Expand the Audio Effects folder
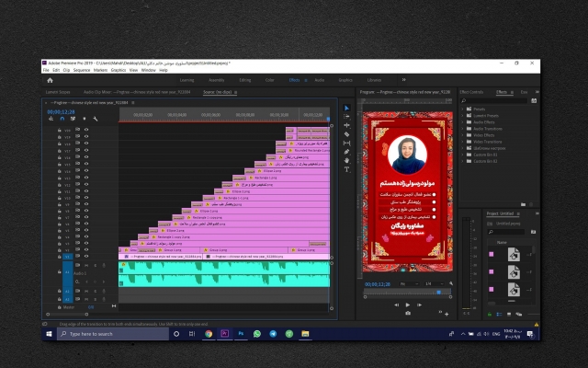Image resolution: width=588 pixels, height=368 pixels. click(463, 122)
